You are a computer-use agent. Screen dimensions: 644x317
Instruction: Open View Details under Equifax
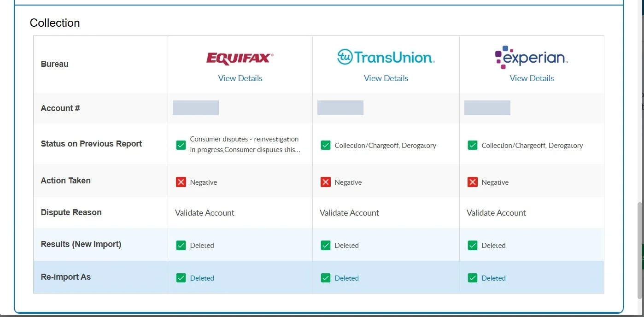(x=240, y=78)
